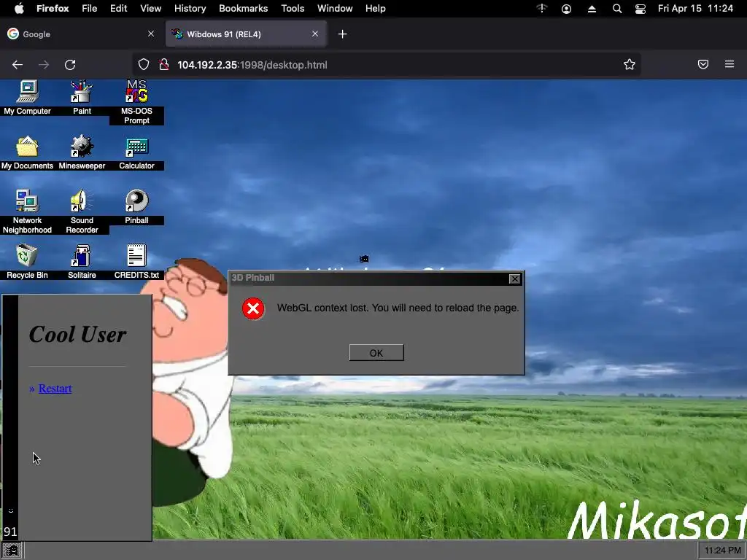Open the Recycle Bin icon
The image size is (747, 560).
pyautogui.click(x=27, y=262)
